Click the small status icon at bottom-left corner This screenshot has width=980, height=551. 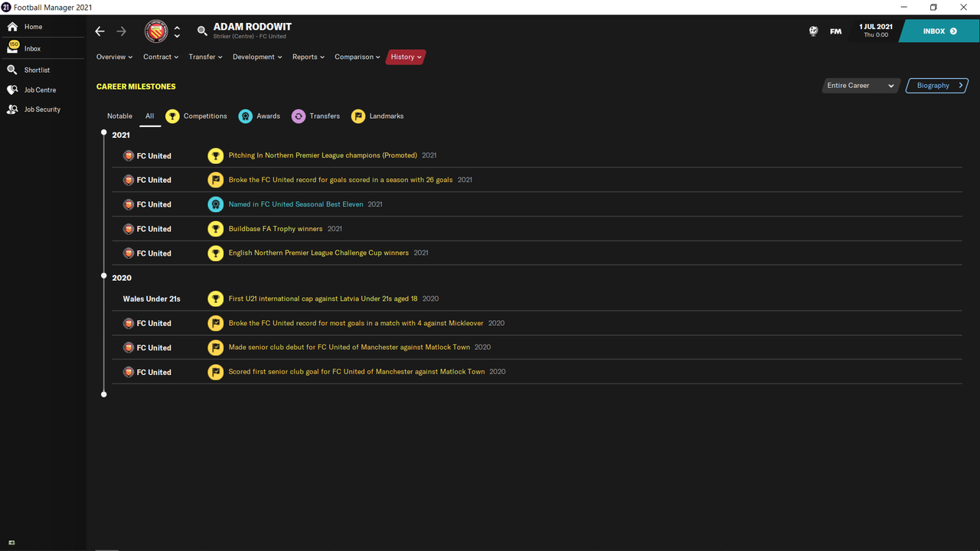11,543
